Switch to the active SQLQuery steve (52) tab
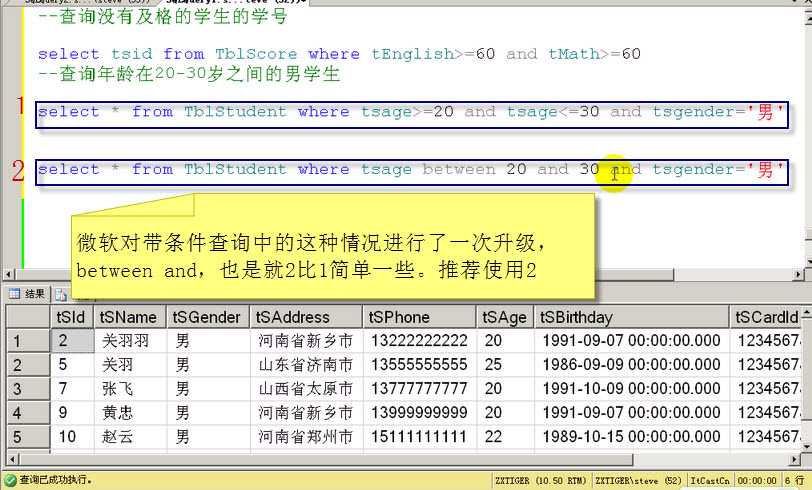 point(236,2)
